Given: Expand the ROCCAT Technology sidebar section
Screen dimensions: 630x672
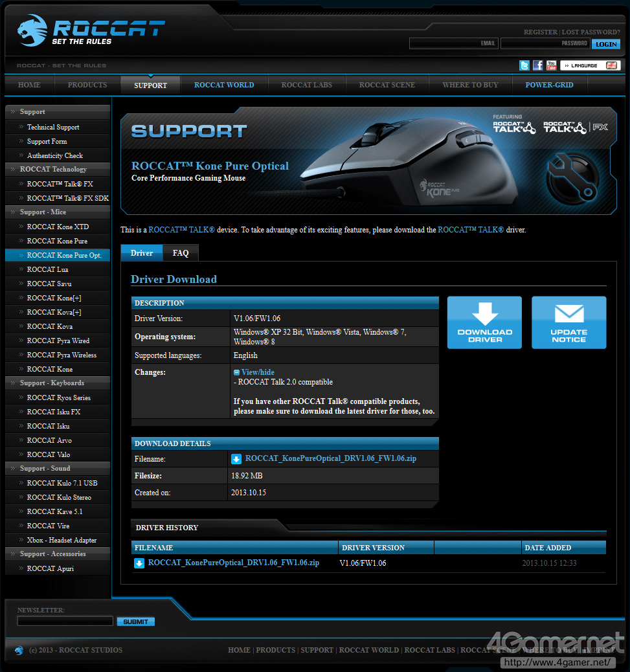Looking at the screenshot, I should click(x=58, y=169).
